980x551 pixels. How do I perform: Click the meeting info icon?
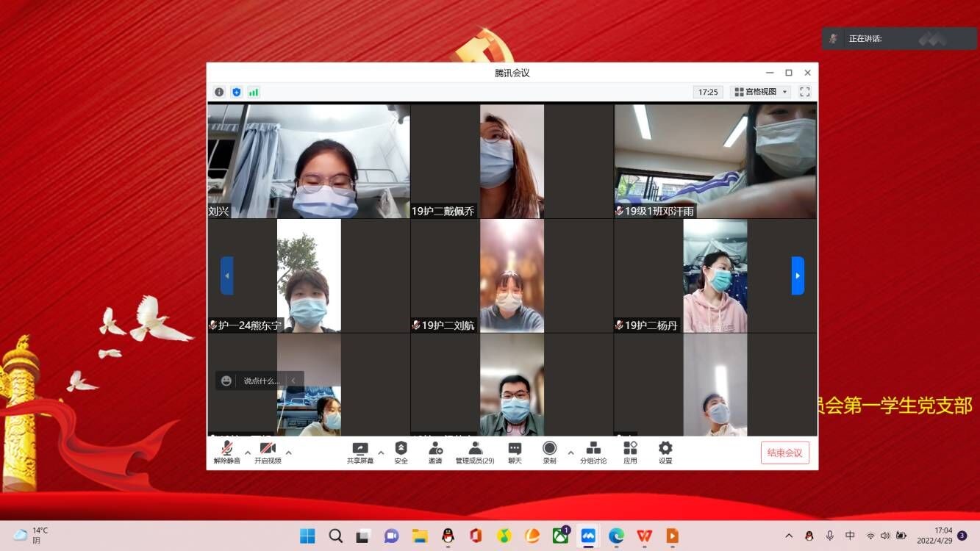tap(219, 92)
